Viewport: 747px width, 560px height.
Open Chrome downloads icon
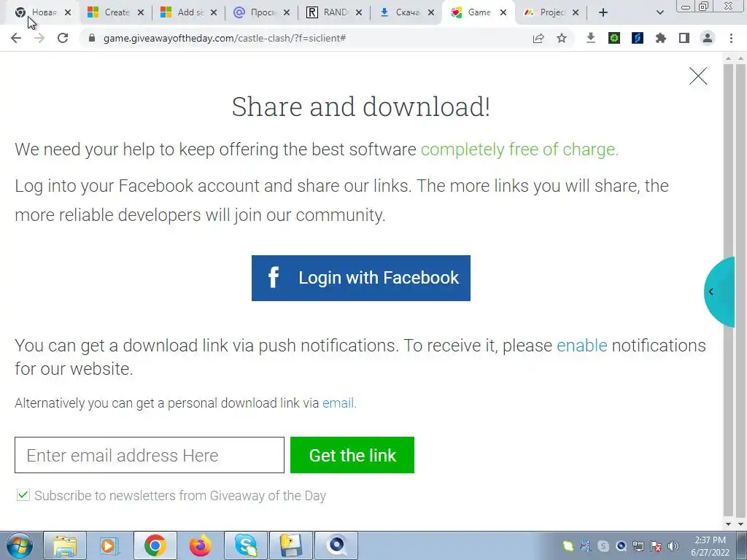[591, 38]
